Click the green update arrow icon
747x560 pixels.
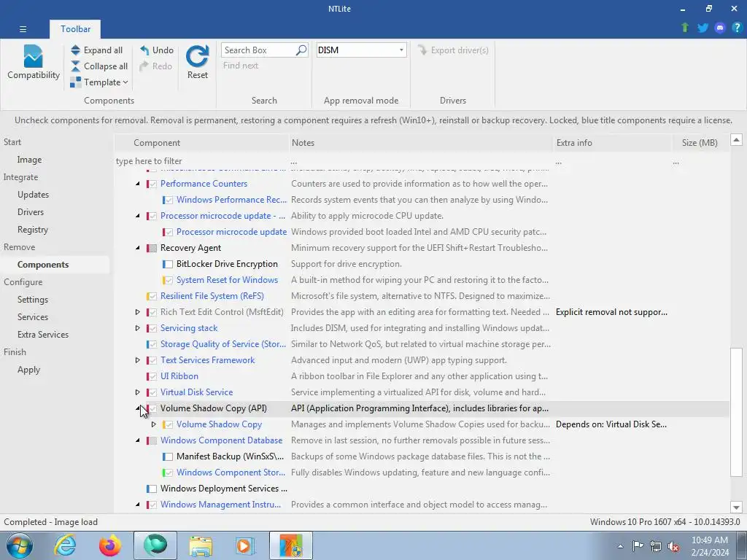(685, 28)
